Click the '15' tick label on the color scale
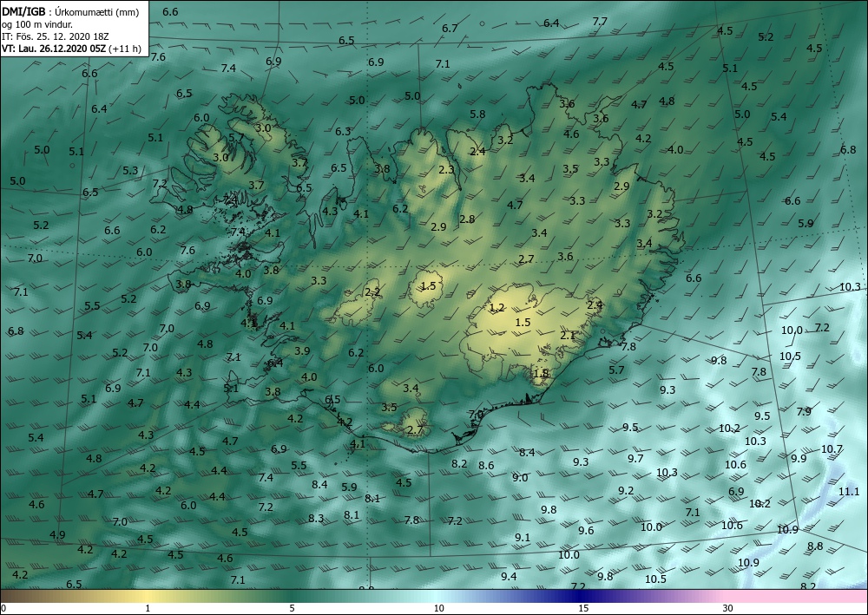Image resolution: width=868 pixels, height=615 pixels. 583,608
